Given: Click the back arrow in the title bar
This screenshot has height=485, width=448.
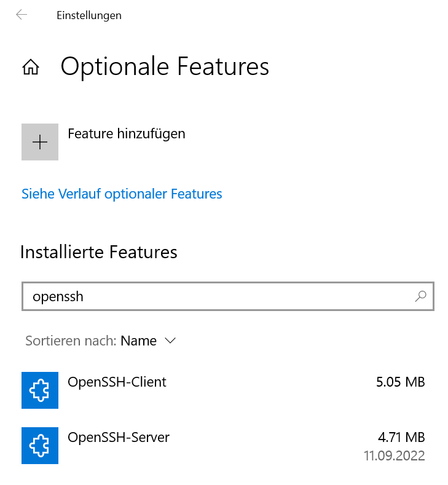Looking at the screenshot, I should pyautogui.click(x=22, y=15).
